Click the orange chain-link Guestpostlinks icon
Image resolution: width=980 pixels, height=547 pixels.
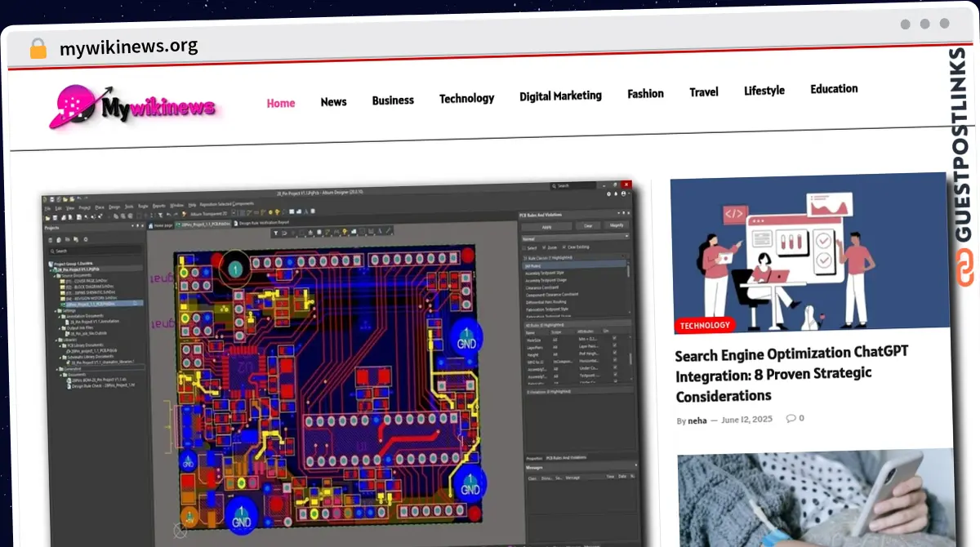pyautogui.click(x=965, y=269)
